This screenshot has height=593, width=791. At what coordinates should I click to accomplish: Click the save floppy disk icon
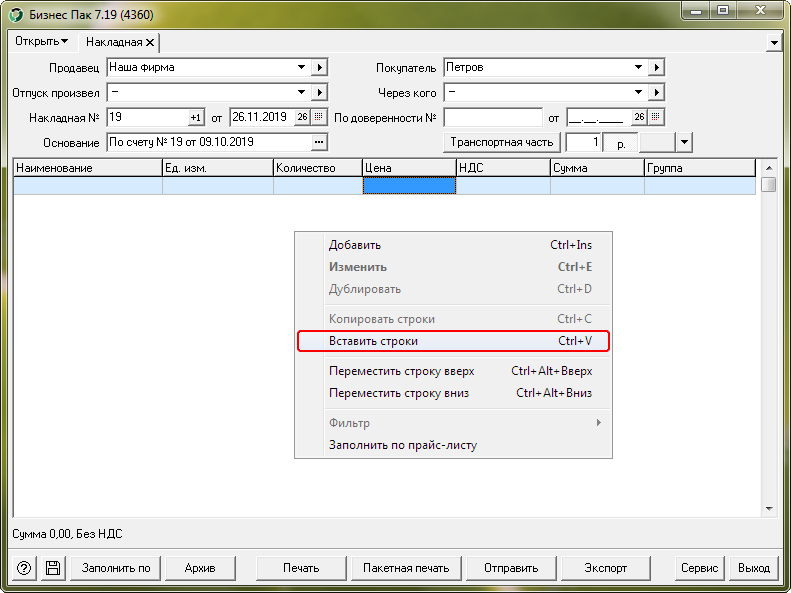pyautogui.click(x=53, y=568)
